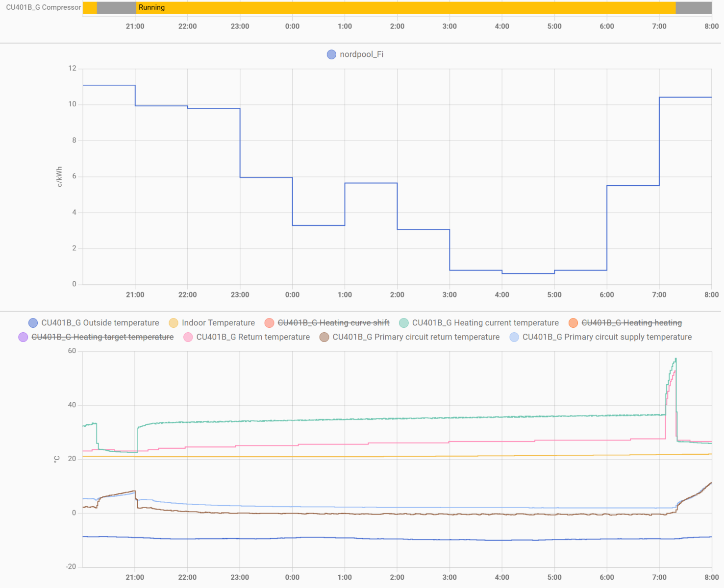This screenshot has width=724, height=588.
Task: Click the Running compressor state bar
Action: click(405, 8)
